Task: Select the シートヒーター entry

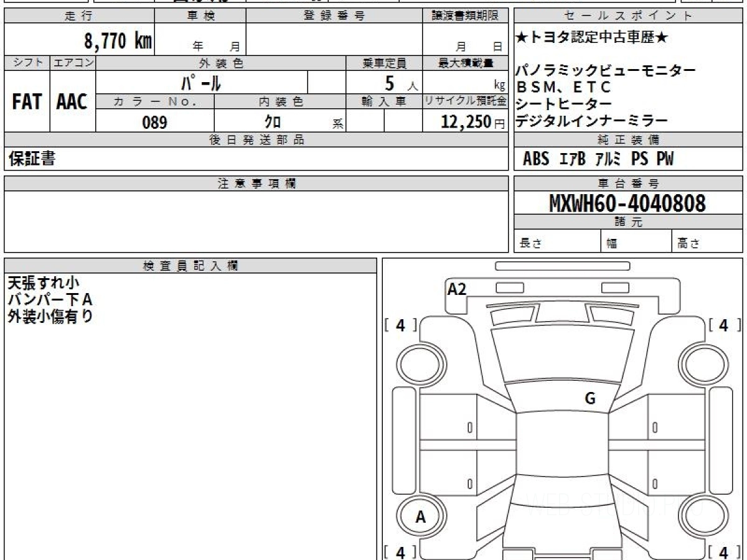Action: click(x=564, y=104)
